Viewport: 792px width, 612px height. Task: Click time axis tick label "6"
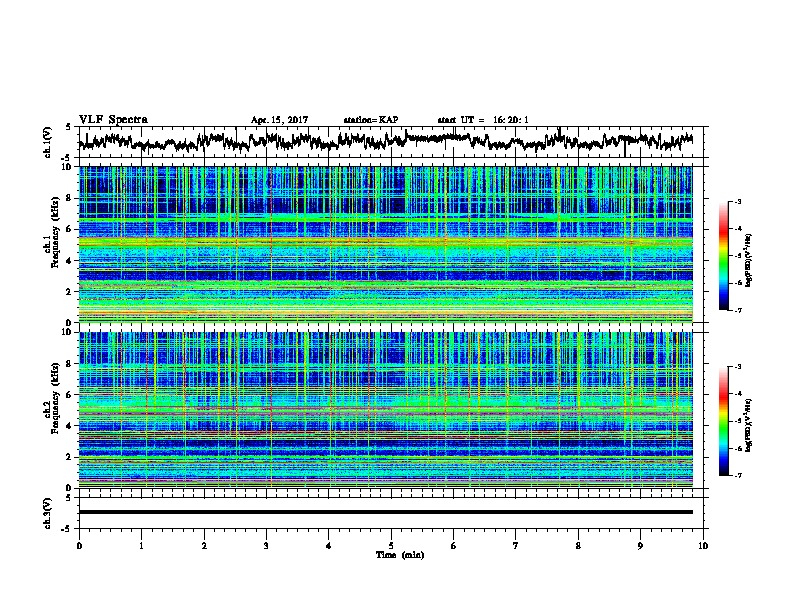coord(453,546)
